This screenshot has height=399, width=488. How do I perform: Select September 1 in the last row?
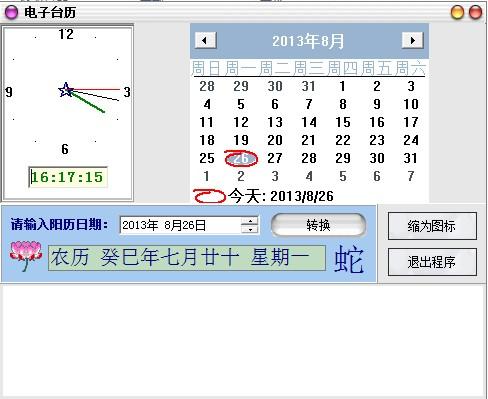pyautogui.click(x=207, y=176)
